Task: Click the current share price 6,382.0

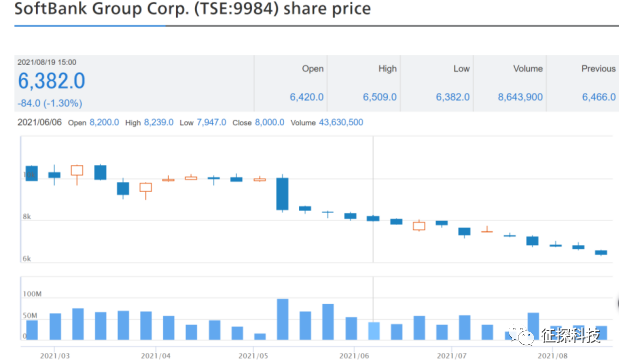Action: point(51,81)
